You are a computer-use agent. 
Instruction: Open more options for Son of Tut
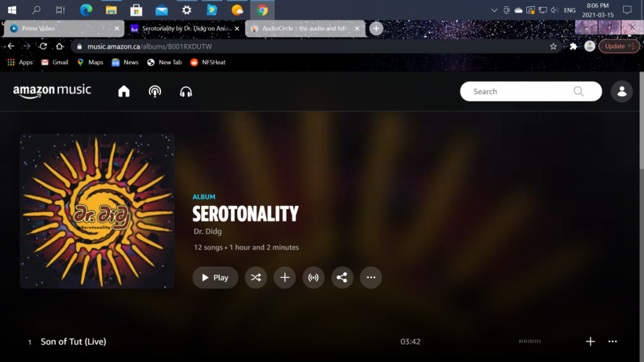(x=613, y=341)
